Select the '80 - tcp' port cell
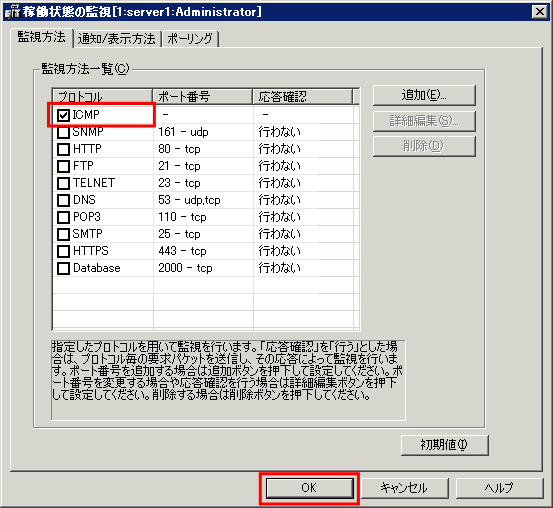The width and height of the screenshot is (553, 508). click(203, 149)
